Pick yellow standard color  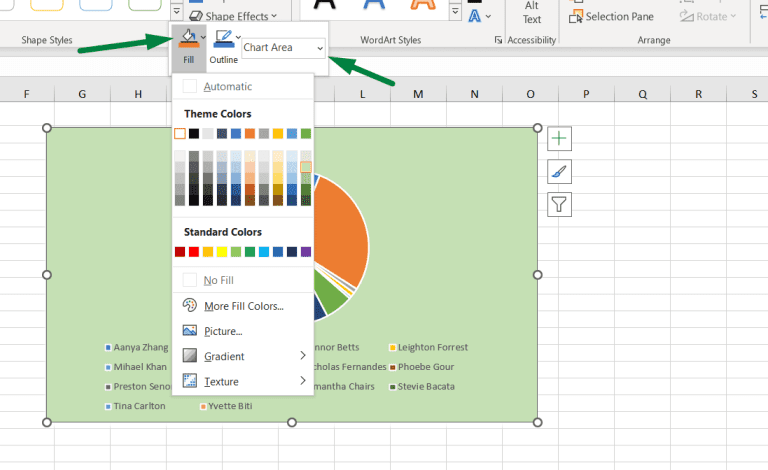222,252
